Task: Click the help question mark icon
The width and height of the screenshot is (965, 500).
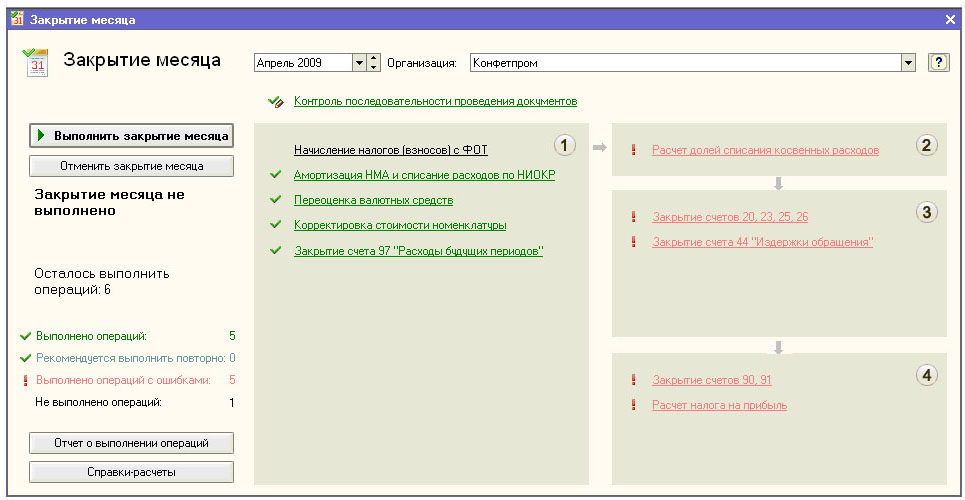Action: click(938, 63)
